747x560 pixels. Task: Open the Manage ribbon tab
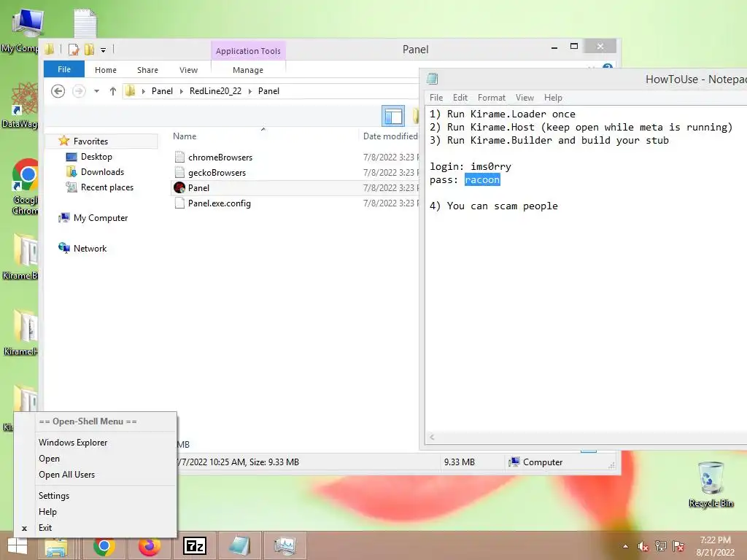[248, 70]
